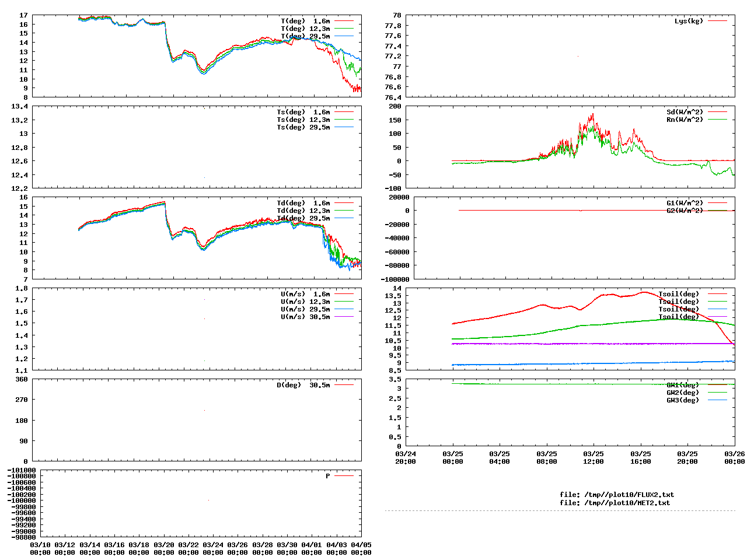The height and width of the screenshot is (560, 747).
Task: Select the 'T(deg) 12.3m' legend entry
Action: [x=305, y=29]
